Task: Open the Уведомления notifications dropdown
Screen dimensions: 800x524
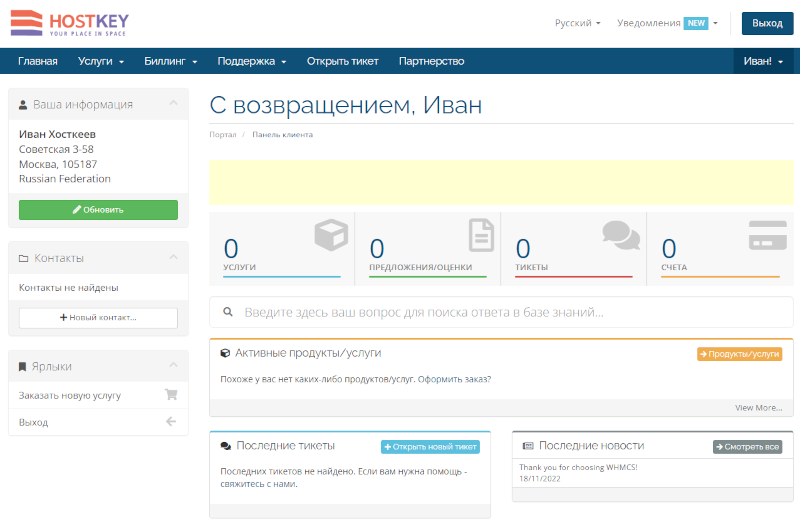Action: (x=667, y=23)
